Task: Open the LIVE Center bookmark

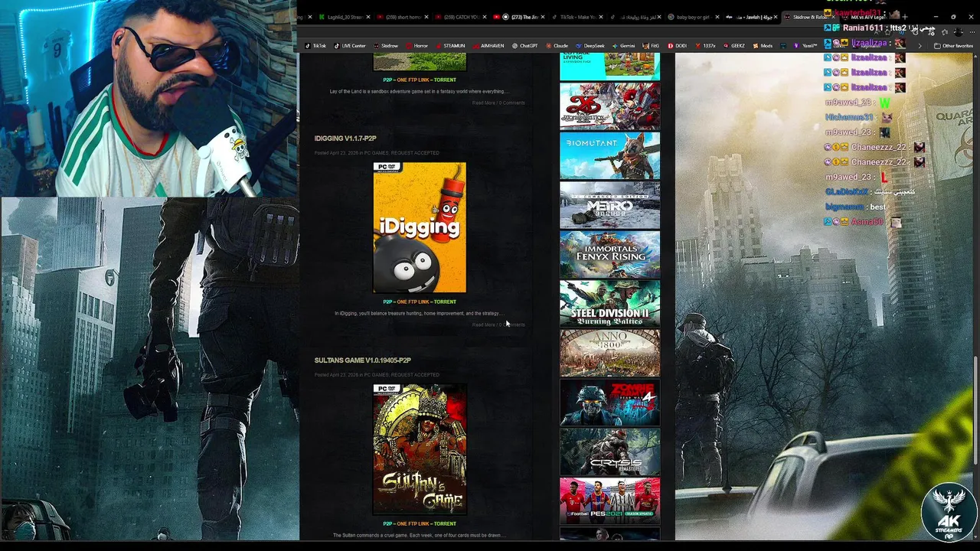Action: (350, 46)
